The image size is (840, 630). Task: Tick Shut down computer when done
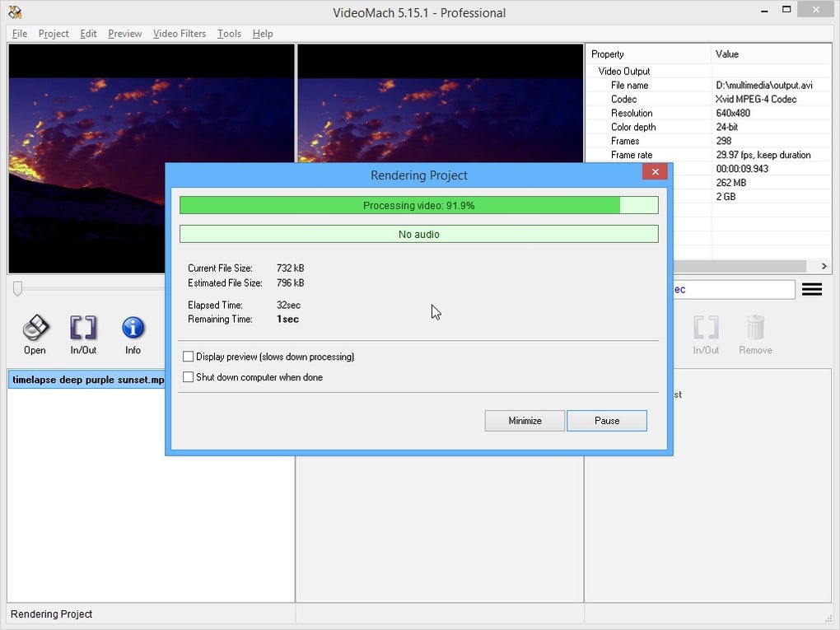pyautogui.click(x=188, y=377)
